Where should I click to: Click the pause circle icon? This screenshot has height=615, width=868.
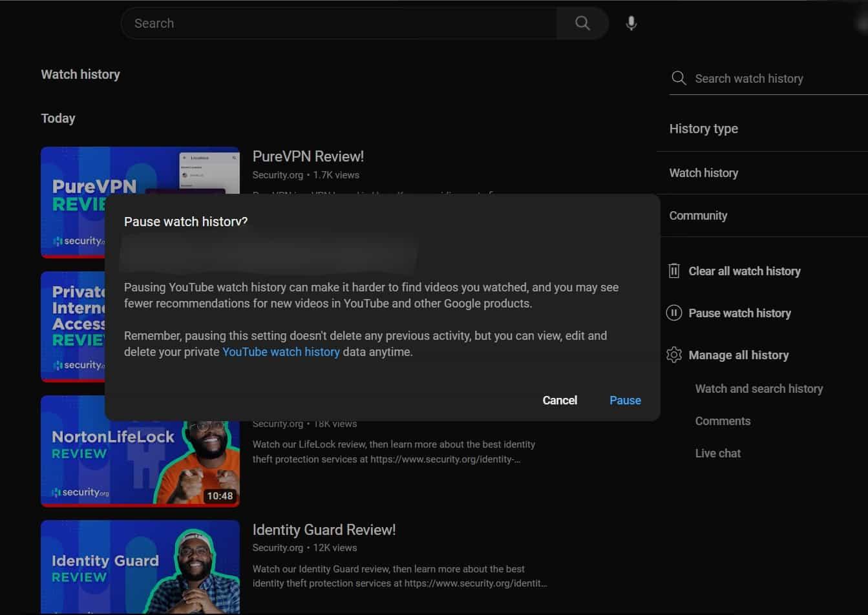[x=673, y=313]
